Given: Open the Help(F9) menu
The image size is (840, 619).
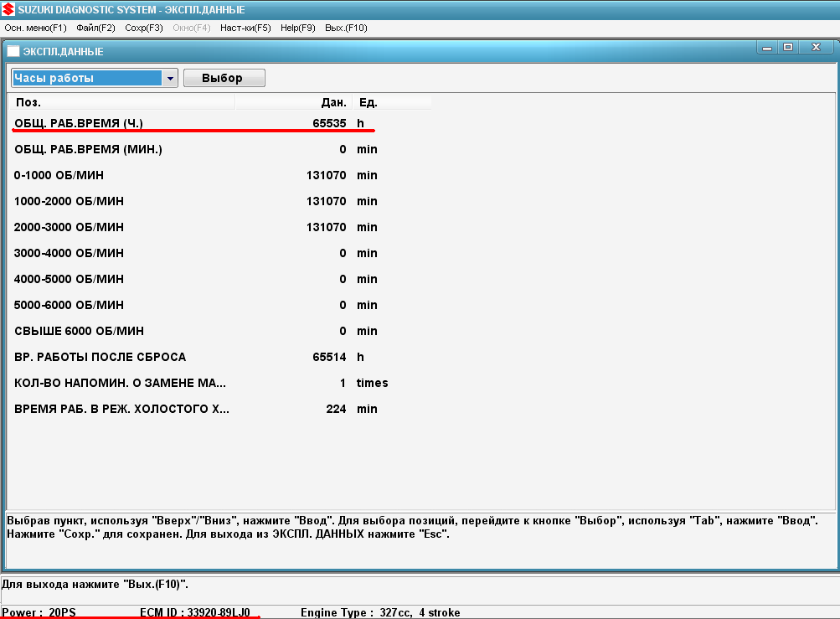Looking at the screenshot, I should click(x=298, y=28).
